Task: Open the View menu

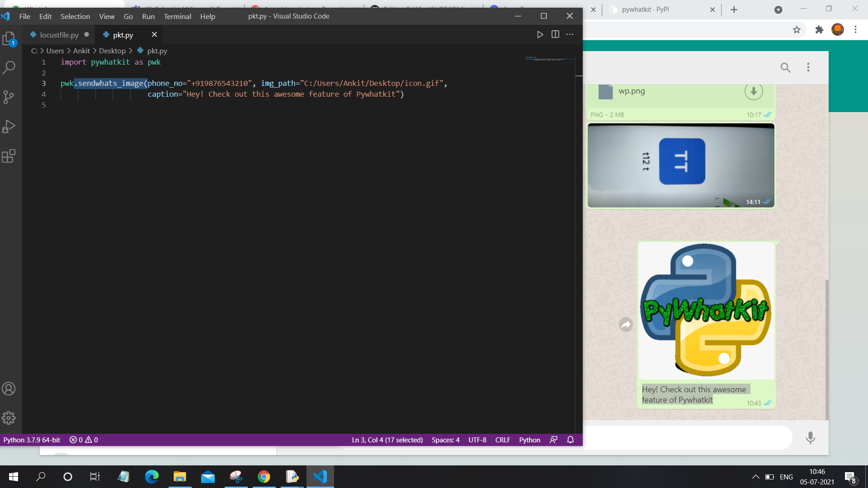Action: [107, 16]
